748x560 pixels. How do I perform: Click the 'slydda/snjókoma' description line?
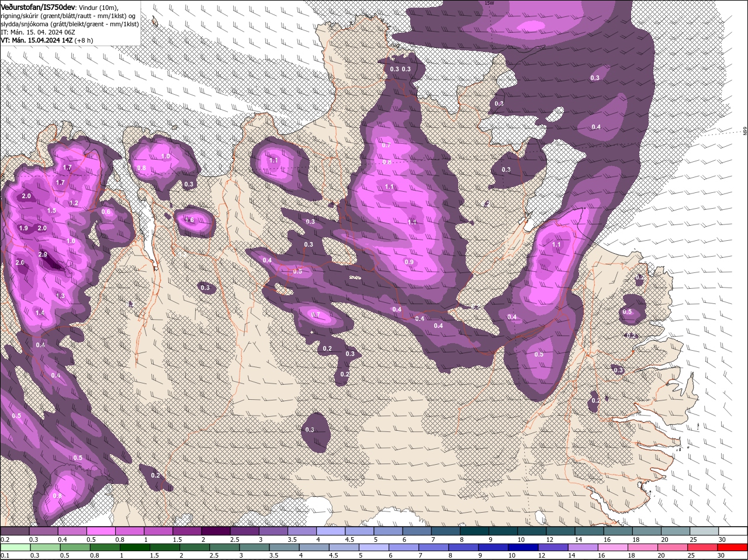(70, 24)
